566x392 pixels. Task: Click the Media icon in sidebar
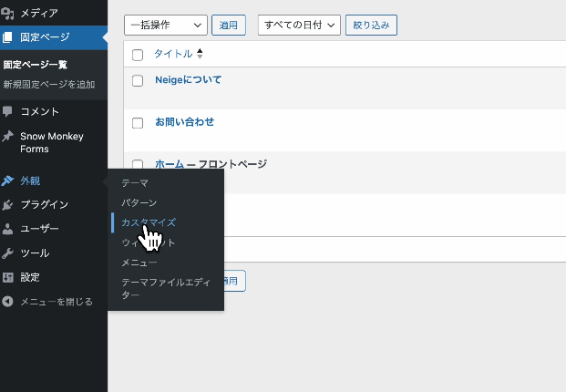(x=8, y=14)
